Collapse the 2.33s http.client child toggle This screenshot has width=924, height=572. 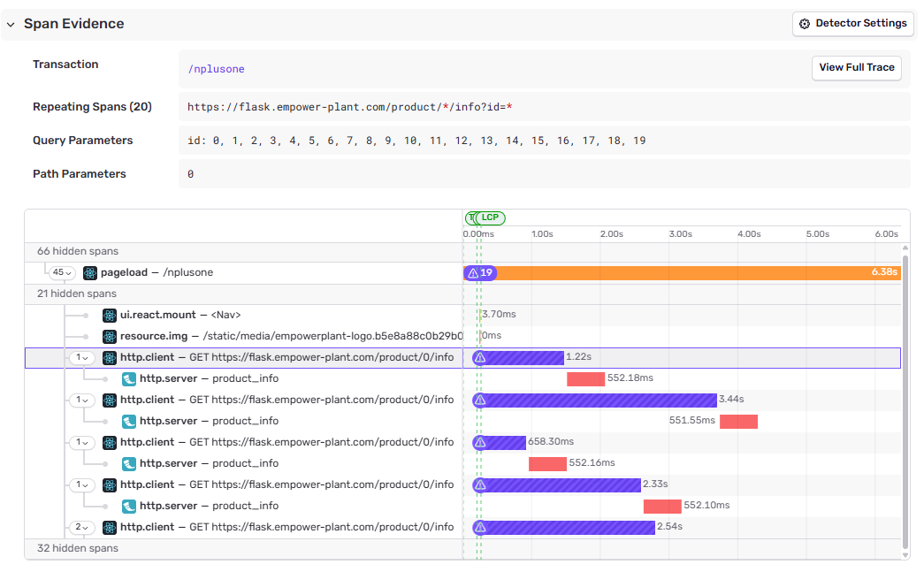coord(82,484)
